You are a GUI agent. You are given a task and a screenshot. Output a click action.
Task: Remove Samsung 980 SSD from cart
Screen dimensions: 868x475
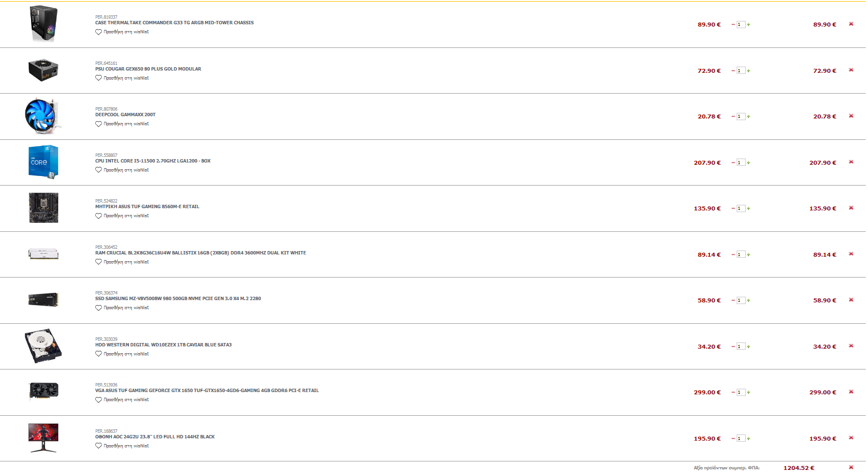click(x=851, y=300)
